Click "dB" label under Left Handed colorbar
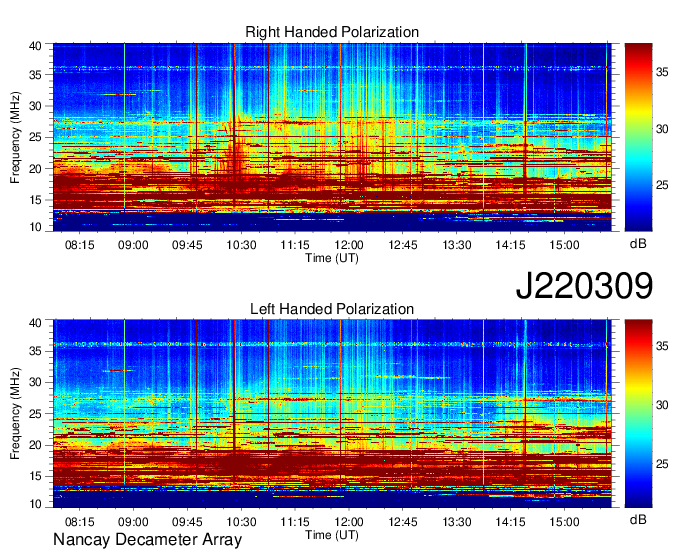This screenshot has height=552, width=680. tap(638, 520)
